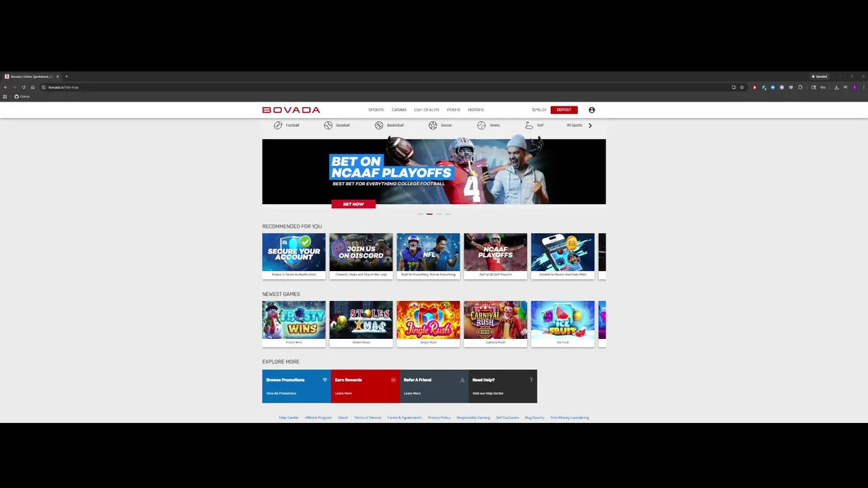
Task: Open the CASINO menu
Action: 399,110
